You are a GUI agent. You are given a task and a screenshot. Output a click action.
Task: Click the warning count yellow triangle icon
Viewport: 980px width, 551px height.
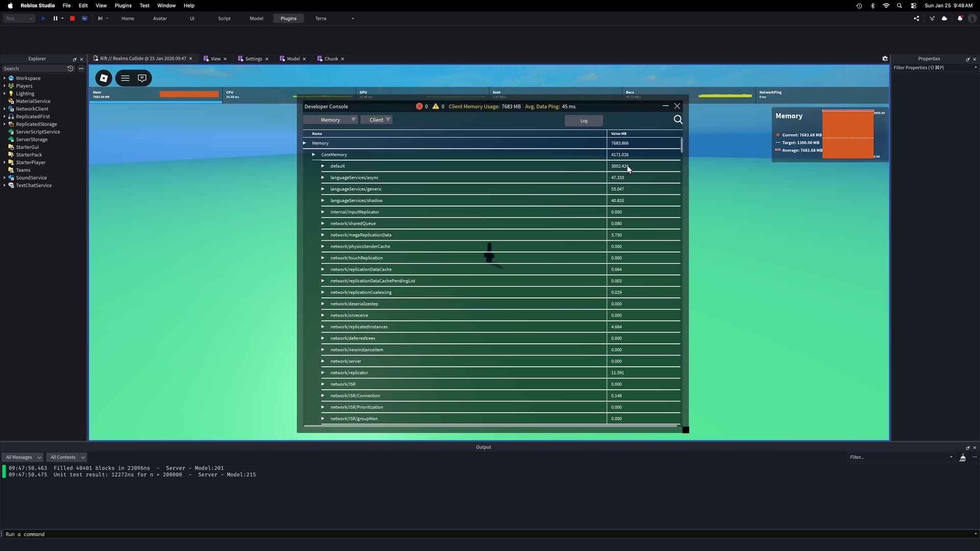tap(435, 106)
